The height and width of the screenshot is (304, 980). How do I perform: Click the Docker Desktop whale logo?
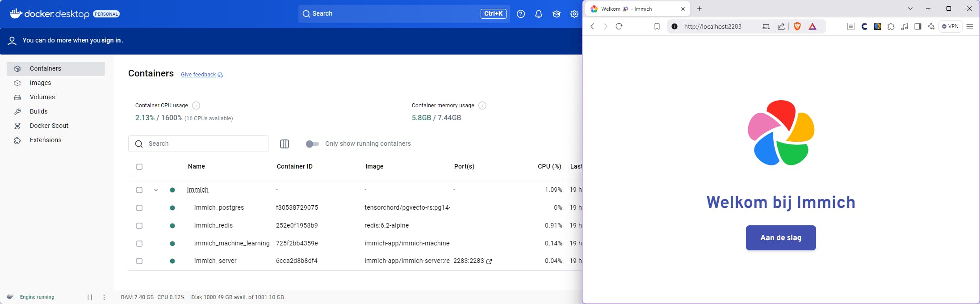(x=16, y=13)
